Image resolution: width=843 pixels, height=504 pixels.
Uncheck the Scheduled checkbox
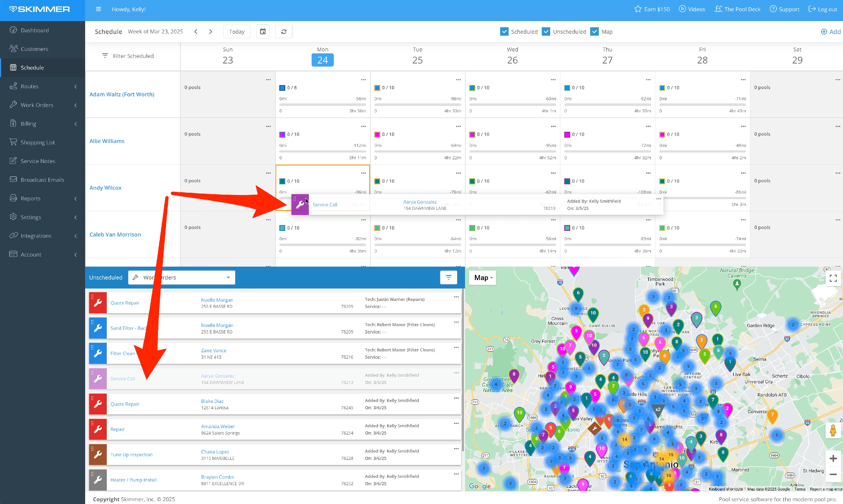504,31
